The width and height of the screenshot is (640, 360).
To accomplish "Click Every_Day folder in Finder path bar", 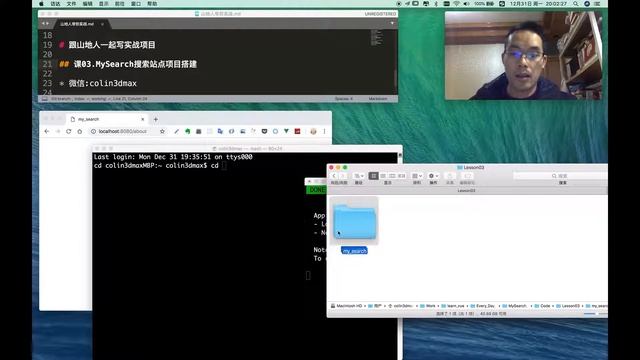I will click(x=482, y=306).
